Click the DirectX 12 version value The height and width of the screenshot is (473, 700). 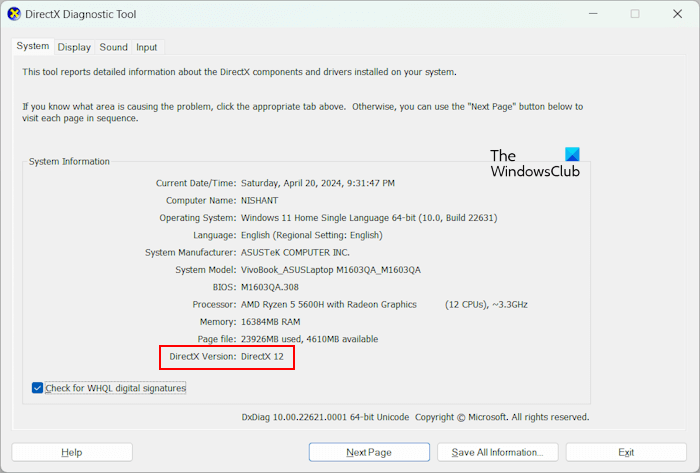pyautogui.click(x=262, y=357)
